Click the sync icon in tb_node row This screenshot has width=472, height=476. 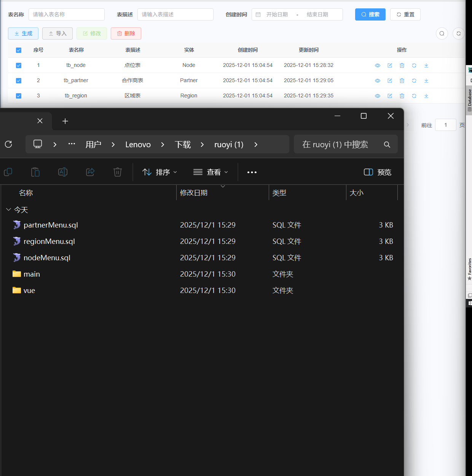pos(414,65)
